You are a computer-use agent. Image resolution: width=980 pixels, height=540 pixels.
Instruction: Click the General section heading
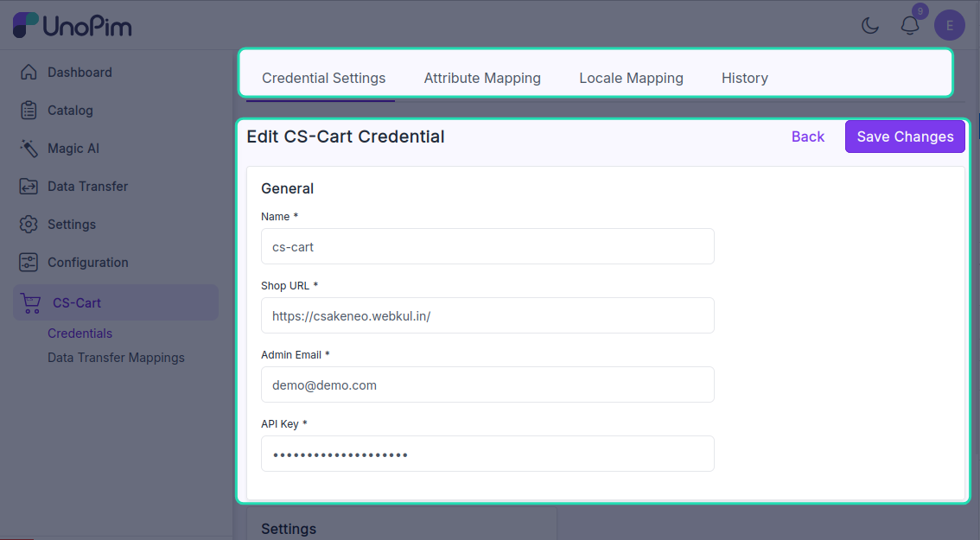click(288, 188)
